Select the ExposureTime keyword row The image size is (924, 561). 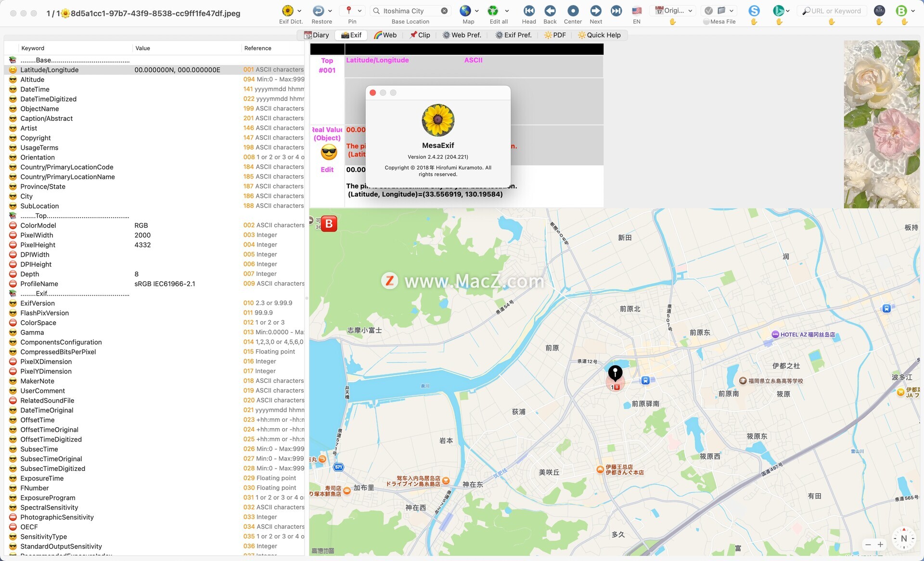154,478
